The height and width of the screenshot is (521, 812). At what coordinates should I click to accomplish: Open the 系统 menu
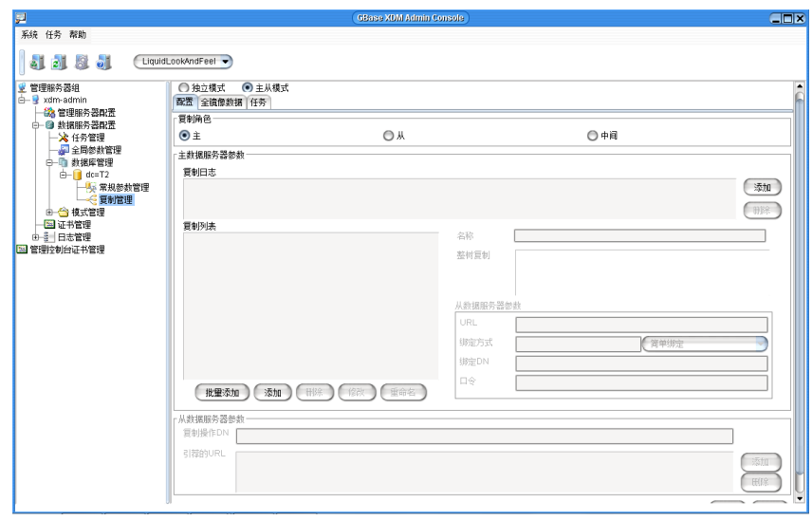coord(29,35)
